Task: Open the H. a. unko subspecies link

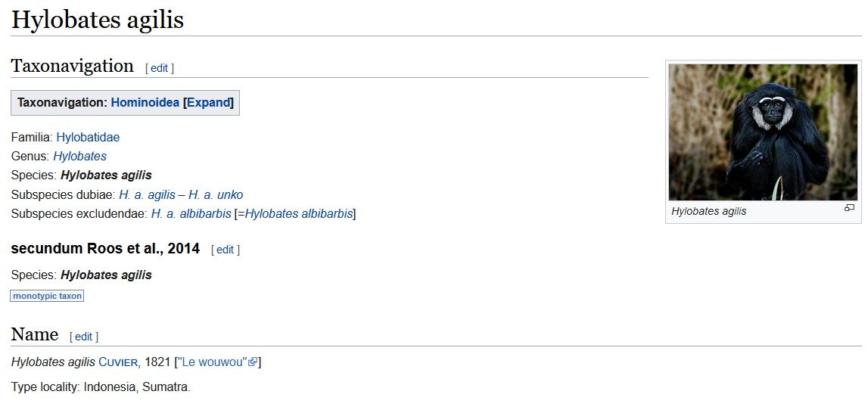Action: click(216, 194)
